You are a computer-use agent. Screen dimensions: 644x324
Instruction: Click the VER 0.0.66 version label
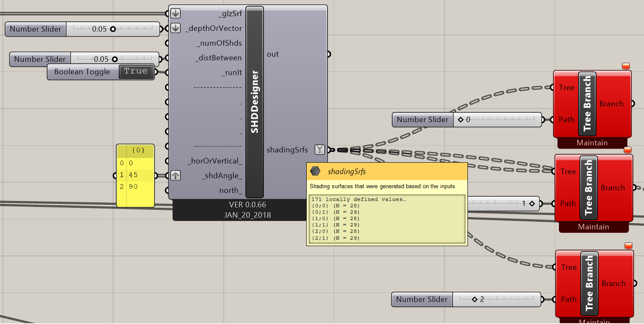tap(247, 205)
